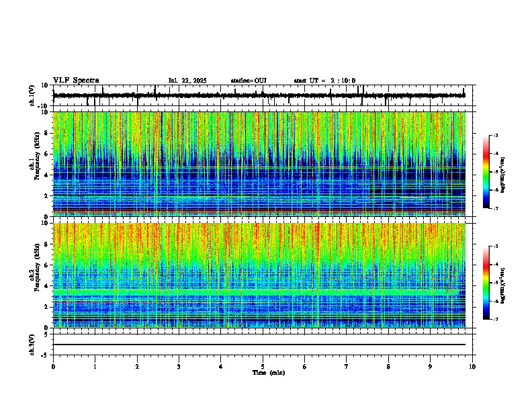532x411 pixels.
Task: Select the "start UT = 2:10:0" header text
Action: coord(324,81)
